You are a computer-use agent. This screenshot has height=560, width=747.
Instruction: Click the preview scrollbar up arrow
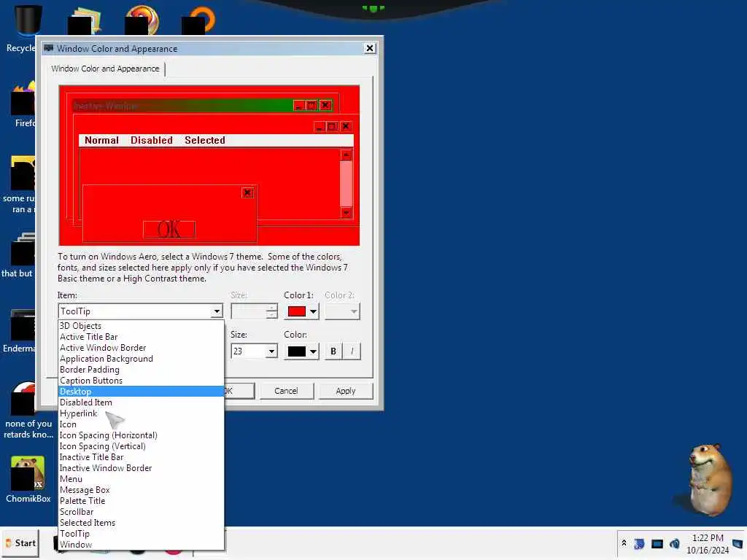coord(347,155)
